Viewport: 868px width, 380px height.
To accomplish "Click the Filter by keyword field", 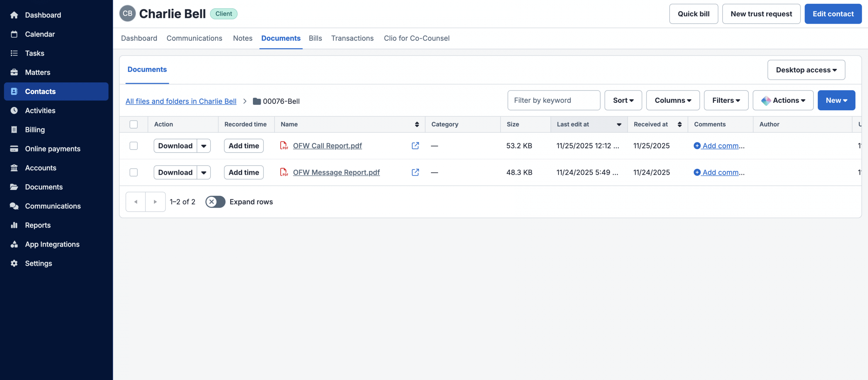I will pos(553,100).
